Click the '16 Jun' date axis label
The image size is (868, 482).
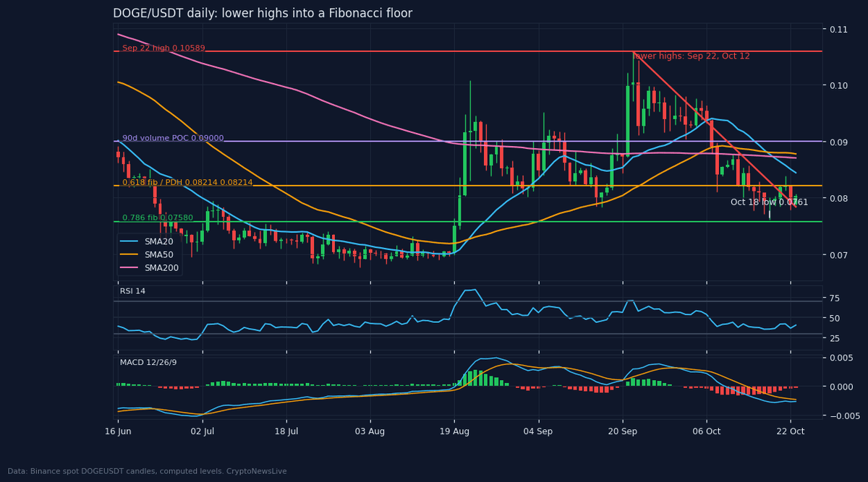pos(118,431)
